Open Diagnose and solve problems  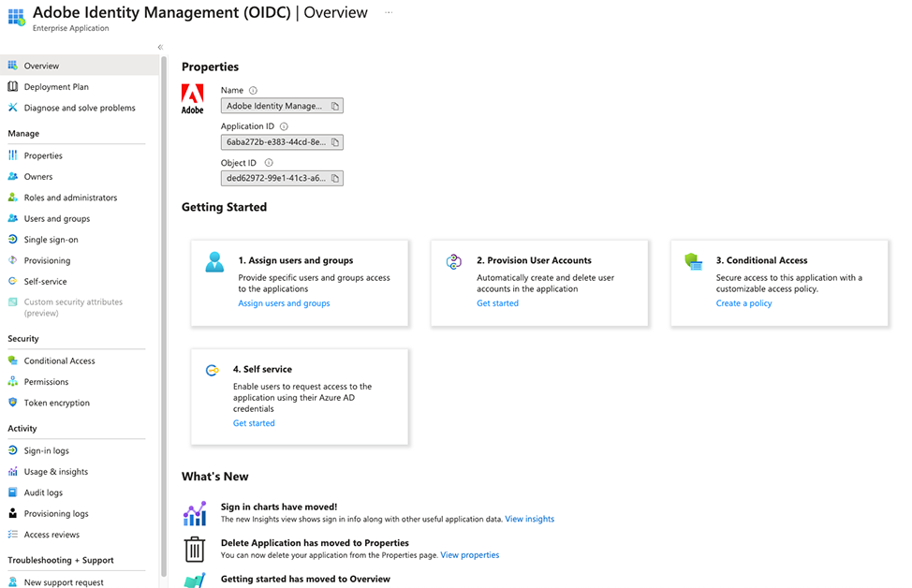coord(80,108)
